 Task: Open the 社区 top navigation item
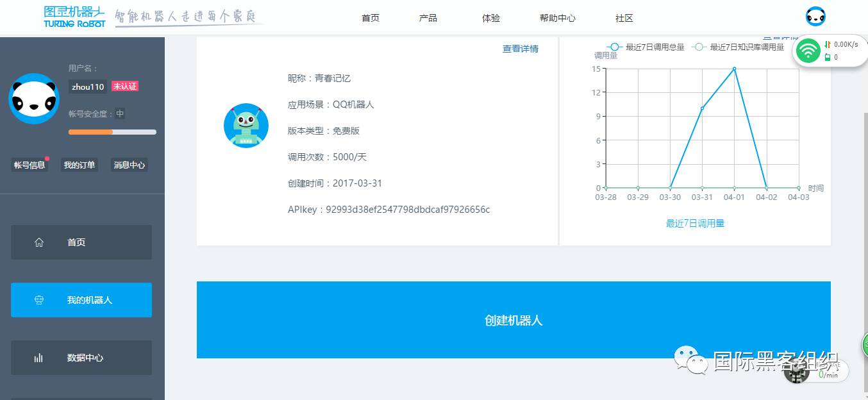624,18
